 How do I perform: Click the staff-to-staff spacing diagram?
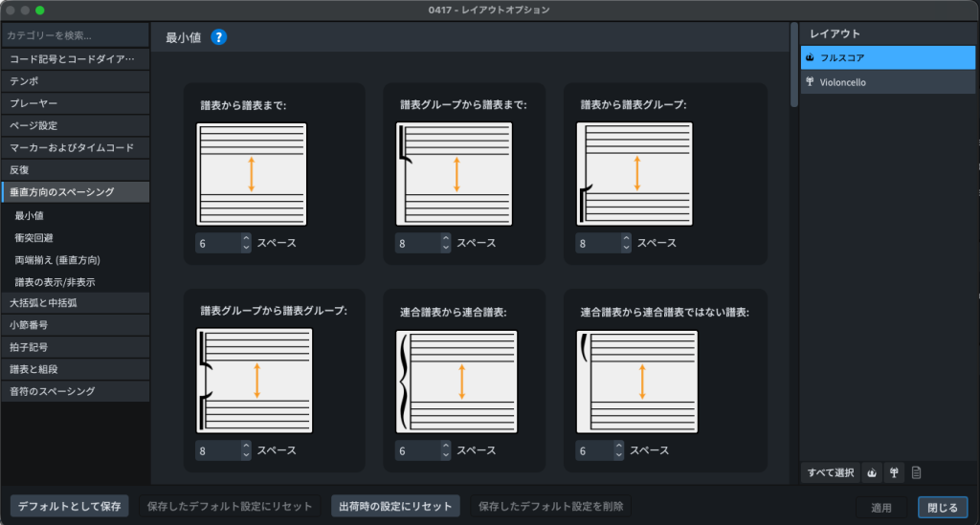click(252, 174)
